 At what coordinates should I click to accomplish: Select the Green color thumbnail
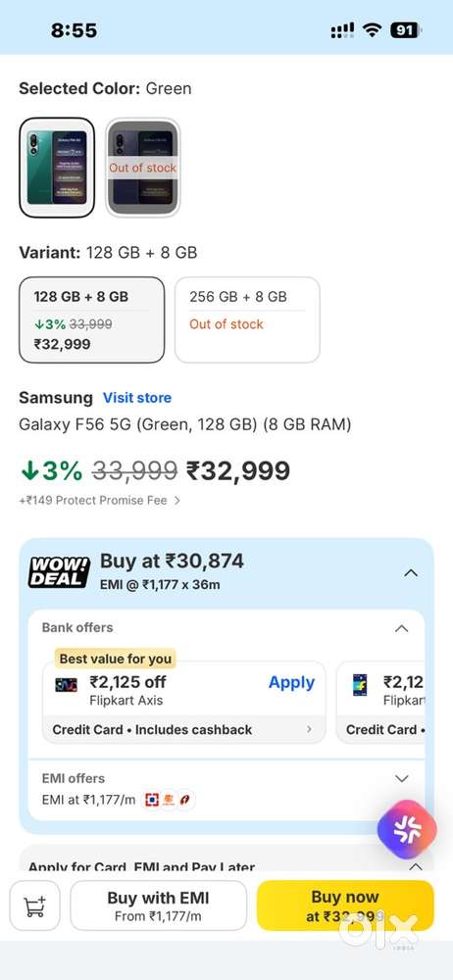pos(57,168)
